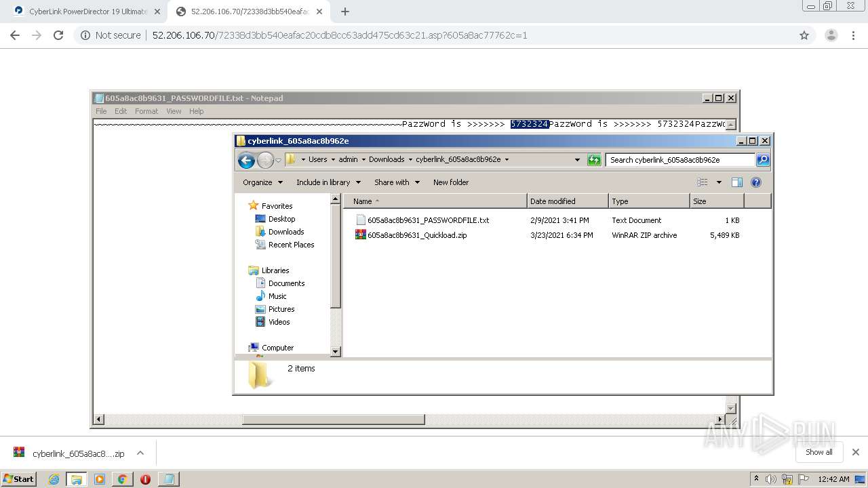Image resolution: width=868 pixels, height=488 pixels.
Task: Click the Explorer forward navigation button
Action: coord(265,160)
